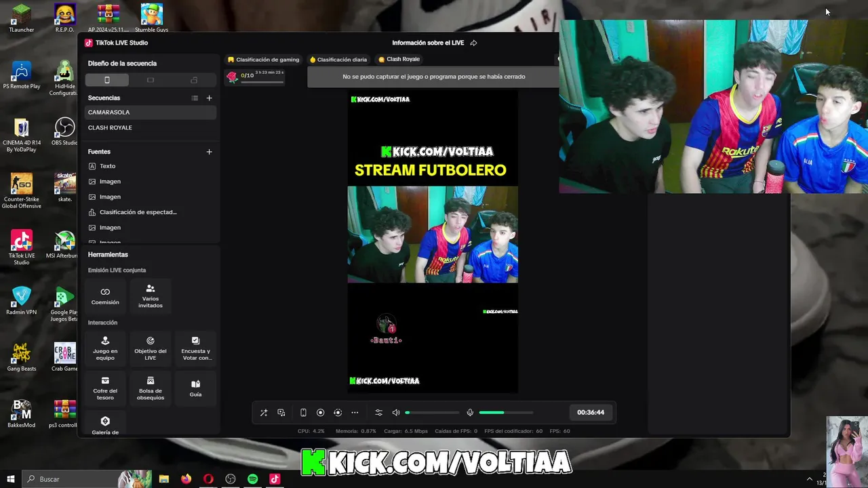Click the rose gift goal 0/10 widget
The width and height of the screenshot is (868, 488).
(255, 77)
